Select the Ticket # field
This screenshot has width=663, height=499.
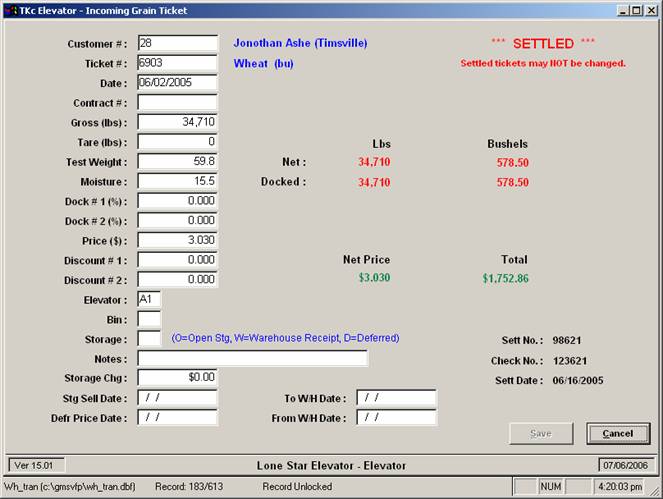177,63
